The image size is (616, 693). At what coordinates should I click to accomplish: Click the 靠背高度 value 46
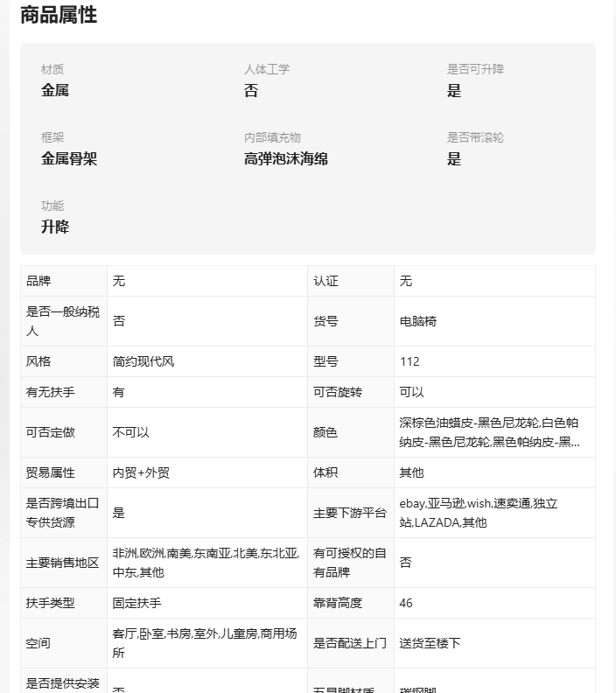406,603
